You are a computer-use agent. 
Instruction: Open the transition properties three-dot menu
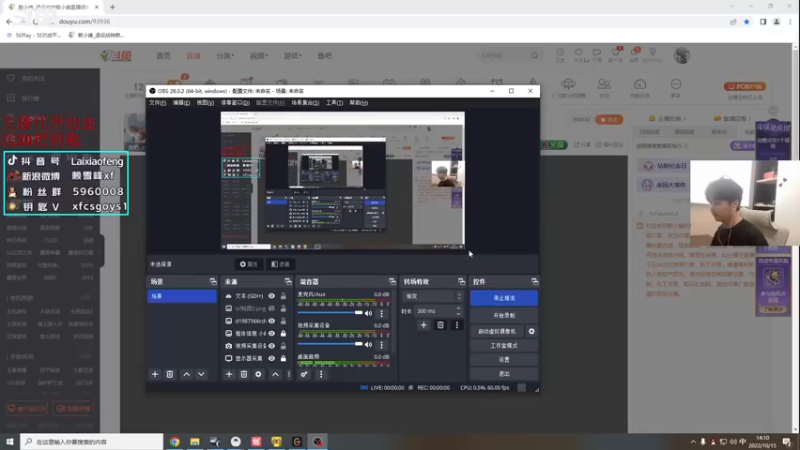[457, 325]
